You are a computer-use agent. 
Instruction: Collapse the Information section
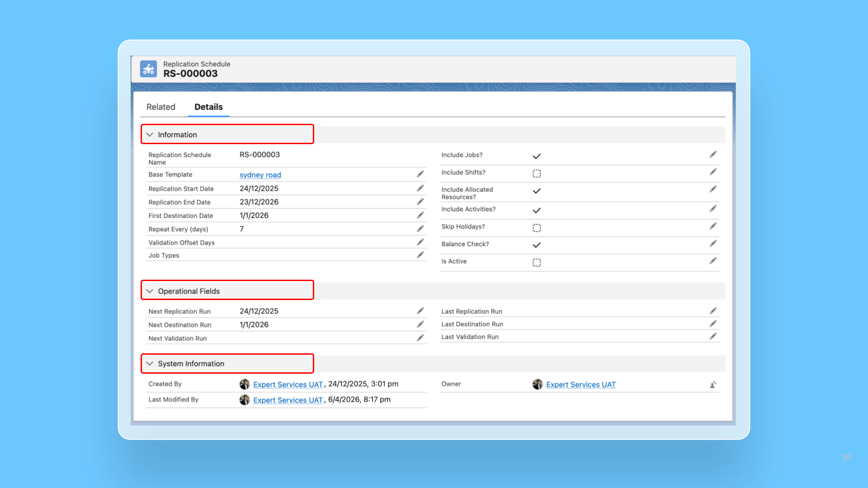[150, 135]
